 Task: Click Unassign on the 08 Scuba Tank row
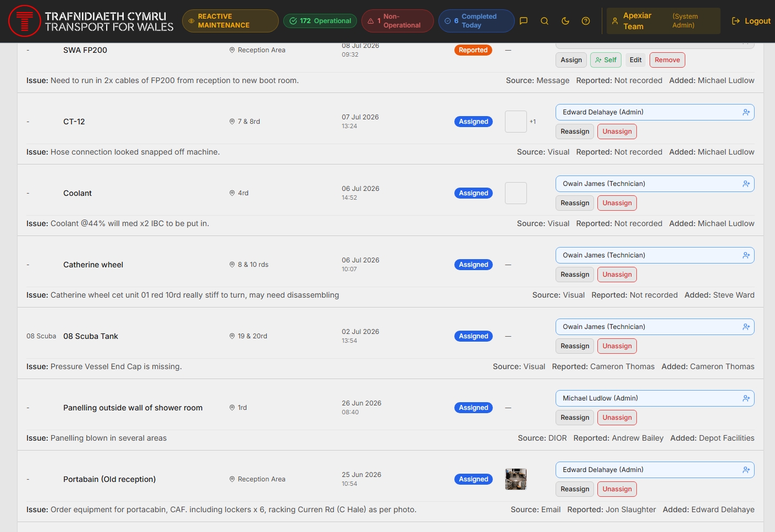(617, 346)
